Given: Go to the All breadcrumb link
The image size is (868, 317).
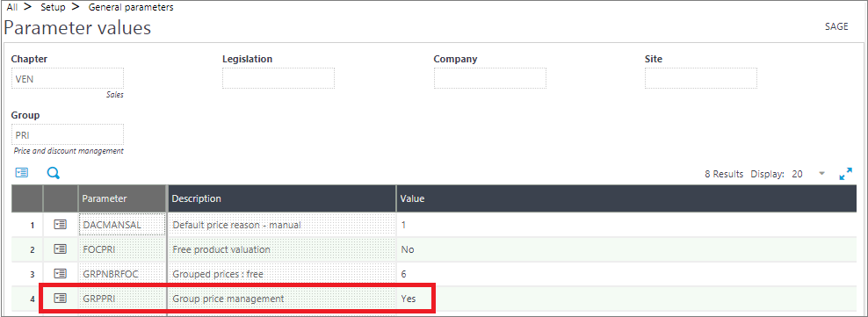Looking at the screenshot, I should pos(11,8).
